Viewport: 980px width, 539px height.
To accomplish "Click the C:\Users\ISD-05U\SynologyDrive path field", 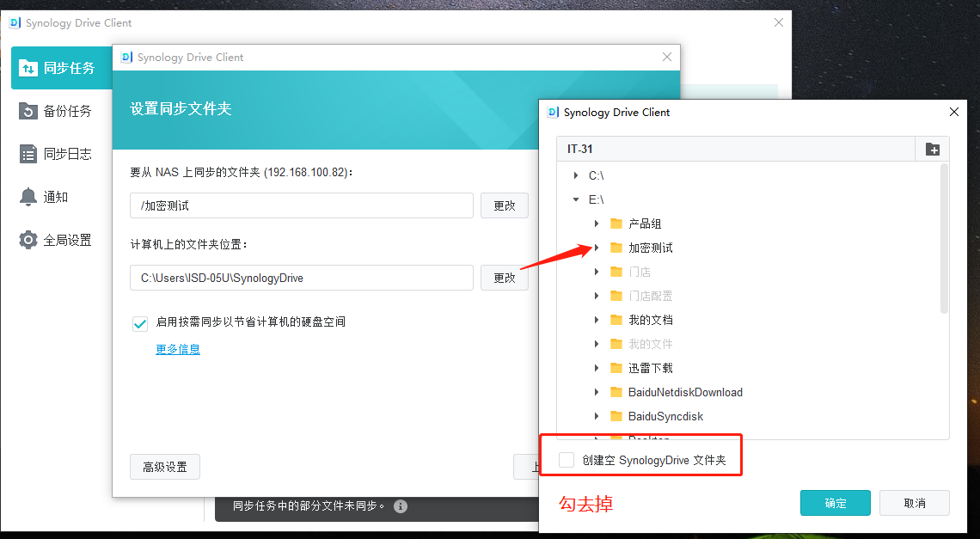I will tap(301, 278).
